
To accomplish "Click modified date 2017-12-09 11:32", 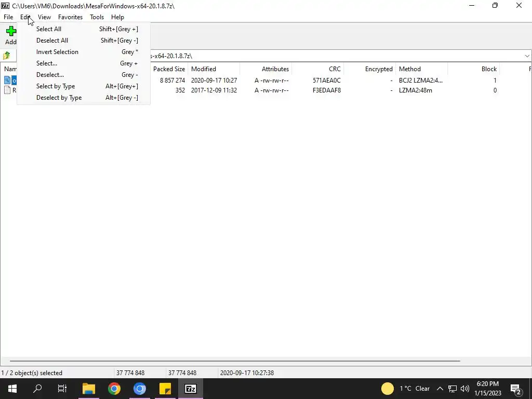I will click(x=214, y=90).
